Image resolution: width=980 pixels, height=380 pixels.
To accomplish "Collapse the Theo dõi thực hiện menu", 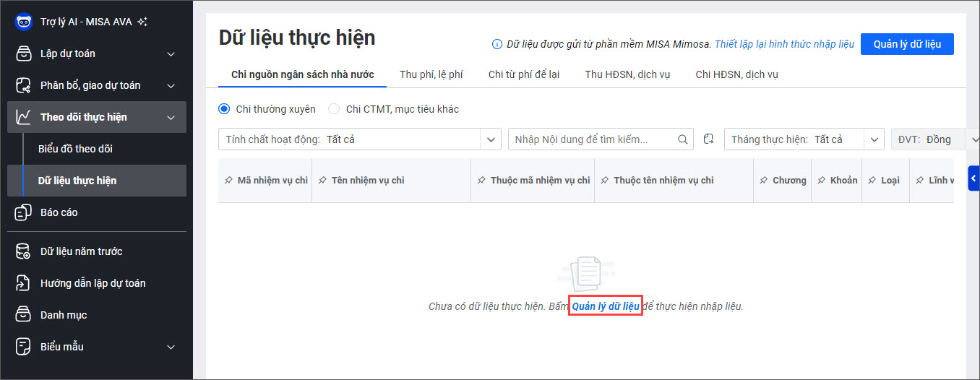I will pyautogui.click(x=171, y=117).
